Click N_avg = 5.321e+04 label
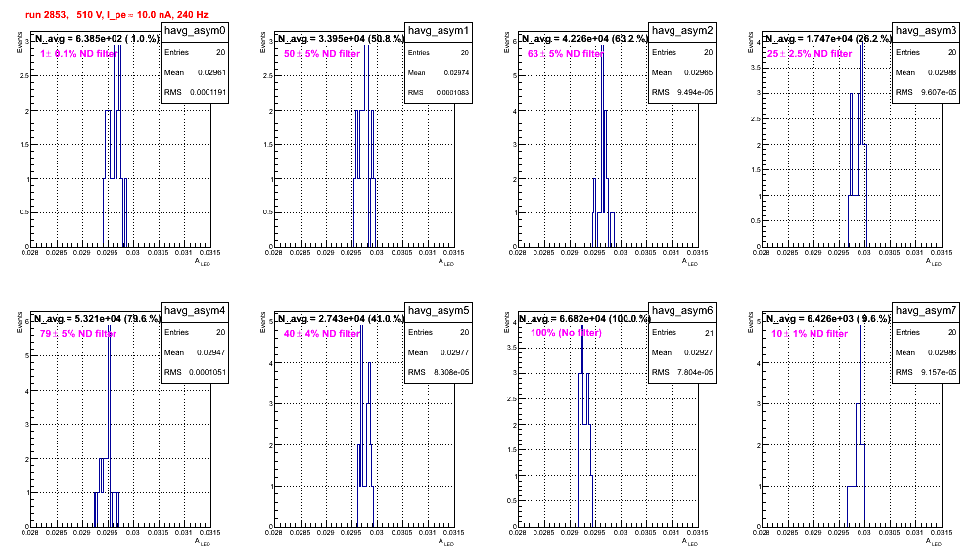Viewport: 975px width, 560px height. pos(97,319)
